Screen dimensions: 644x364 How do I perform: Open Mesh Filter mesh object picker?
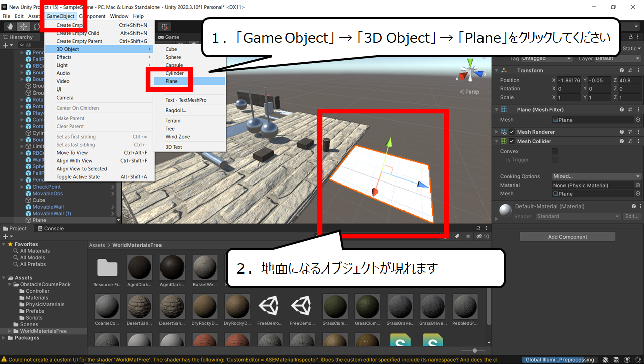[638, 120]
